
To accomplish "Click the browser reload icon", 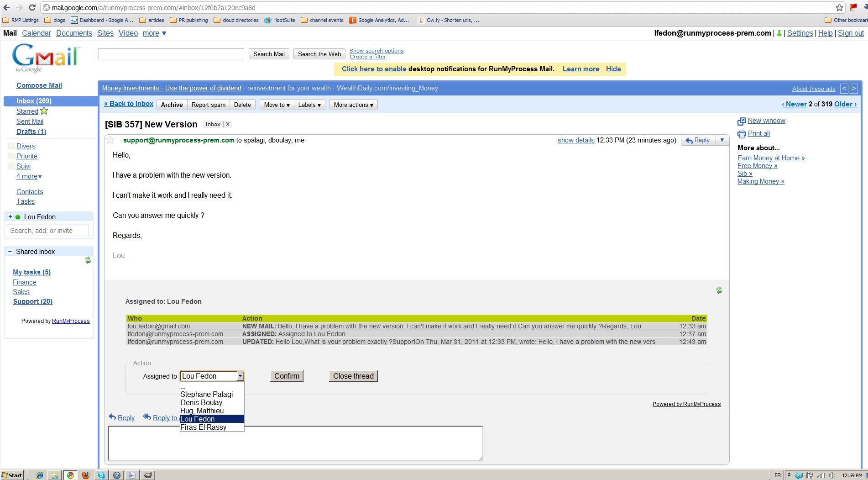I will click(32, 7).
